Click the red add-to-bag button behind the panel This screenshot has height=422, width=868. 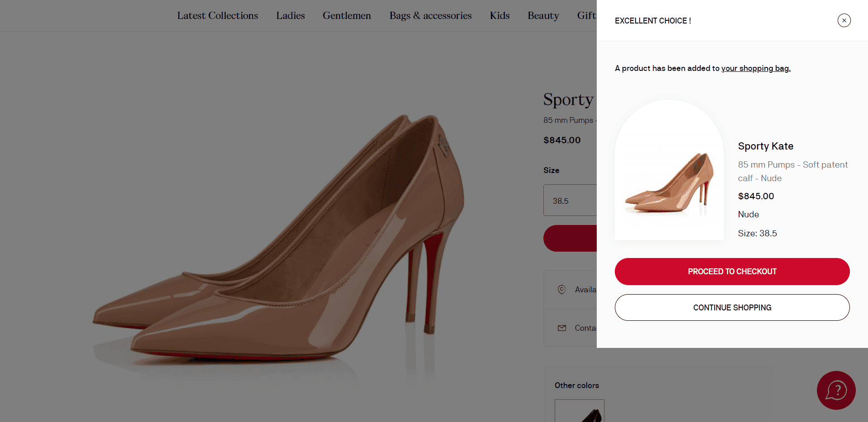[x=570, y=238]
